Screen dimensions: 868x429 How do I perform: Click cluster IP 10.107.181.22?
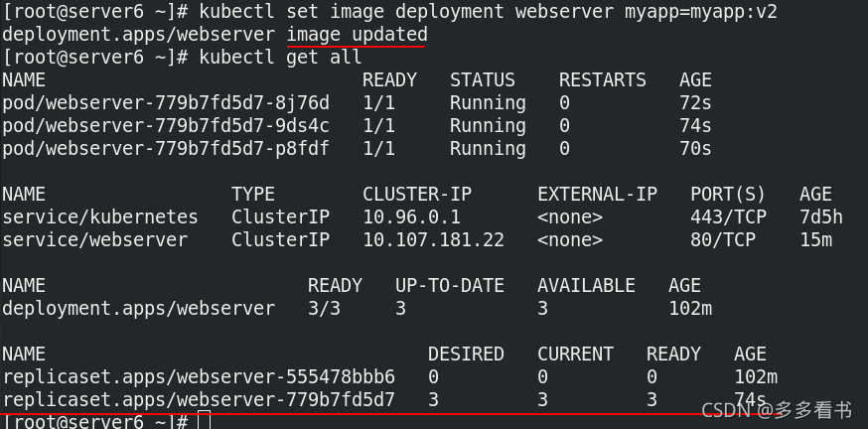pyautogui.click(x=433, y=239)
